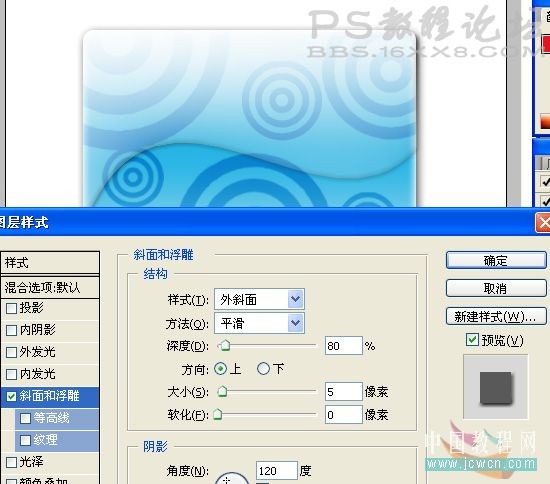The image size is (550, 484).
Task: Enable the 内阴影 inner shadow checkbox
Action: [12, 330]
